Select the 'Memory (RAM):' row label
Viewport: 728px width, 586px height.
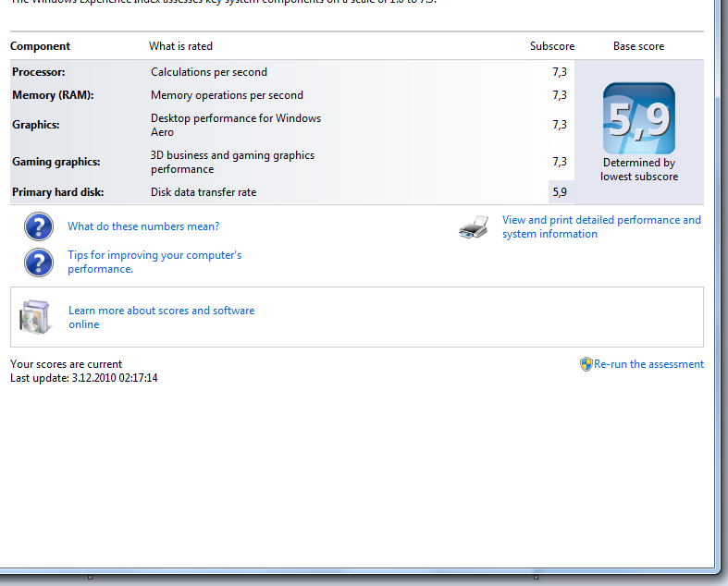[x=53, y=95]
